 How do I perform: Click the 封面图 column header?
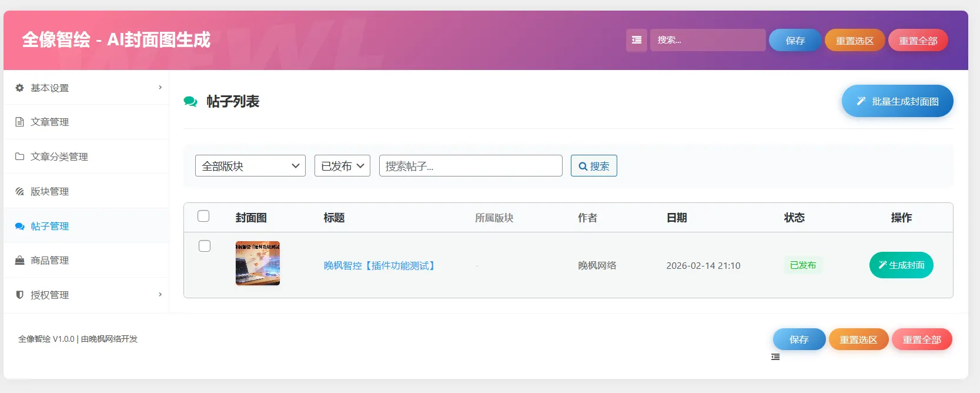tap(251, 218)
